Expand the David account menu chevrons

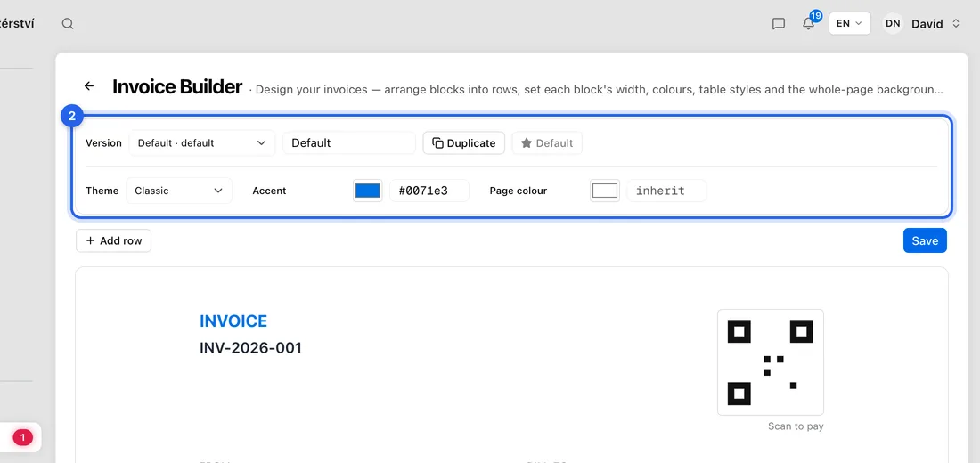(x=956, y=24)
